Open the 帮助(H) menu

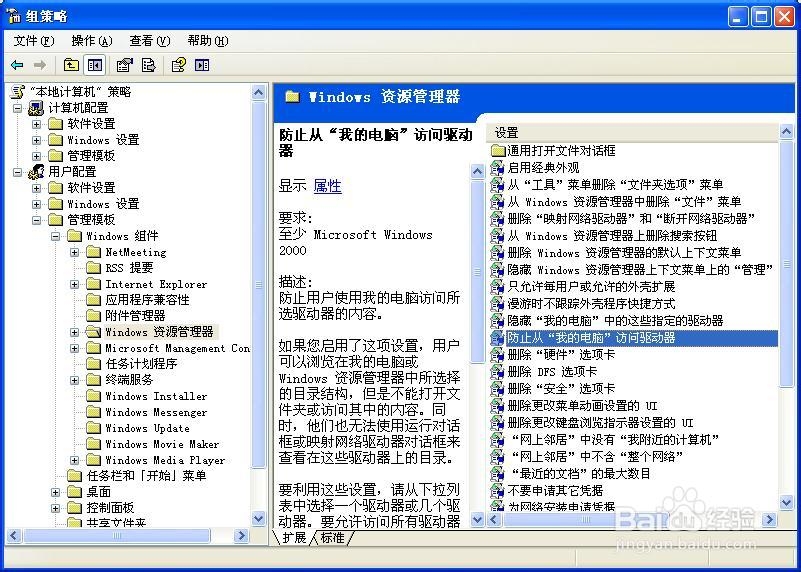[x=208, y=41]
